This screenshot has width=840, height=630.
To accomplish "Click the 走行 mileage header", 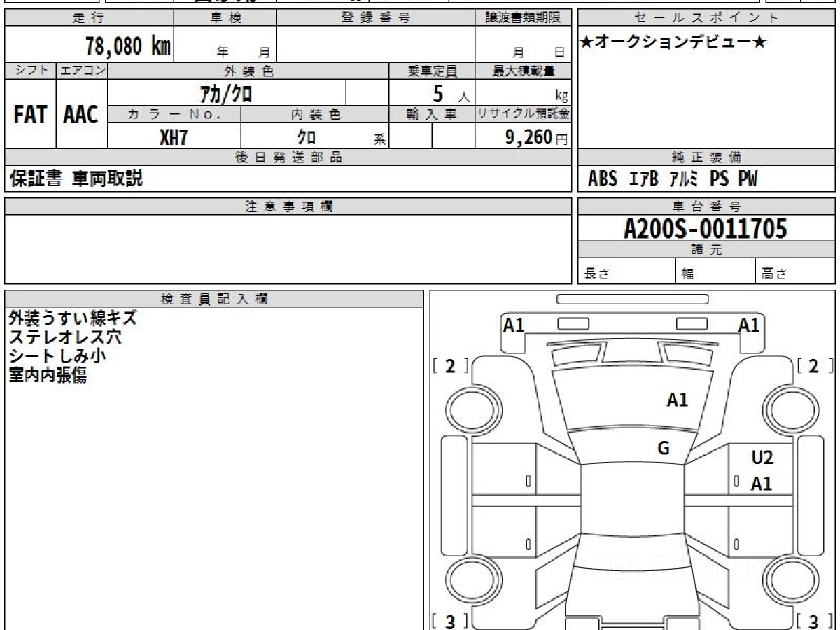I will tap(88, 18).
